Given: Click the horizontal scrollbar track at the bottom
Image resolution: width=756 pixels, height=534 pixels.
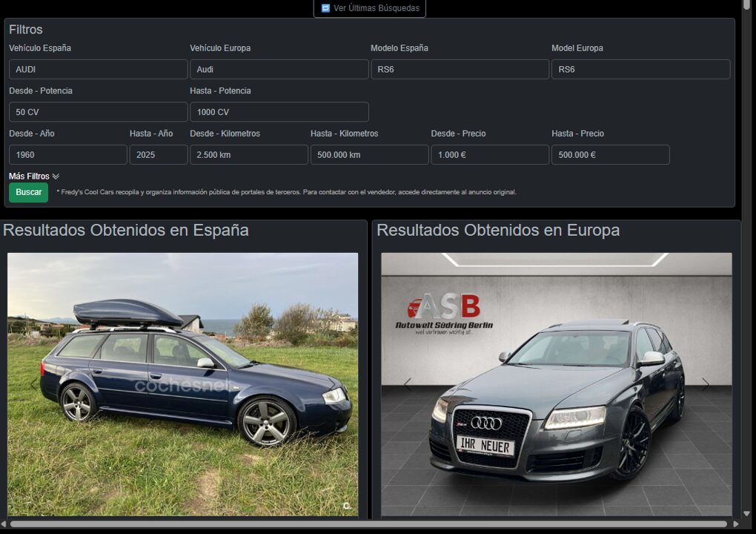Looking at the screenshot, I should coord(371,524).
